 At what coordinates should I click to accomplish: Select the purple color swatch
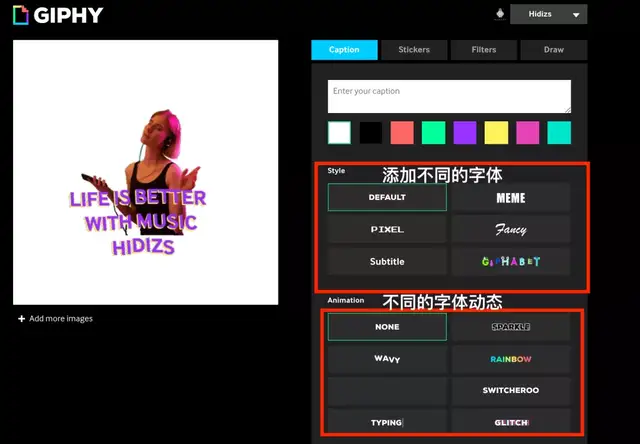465,133
